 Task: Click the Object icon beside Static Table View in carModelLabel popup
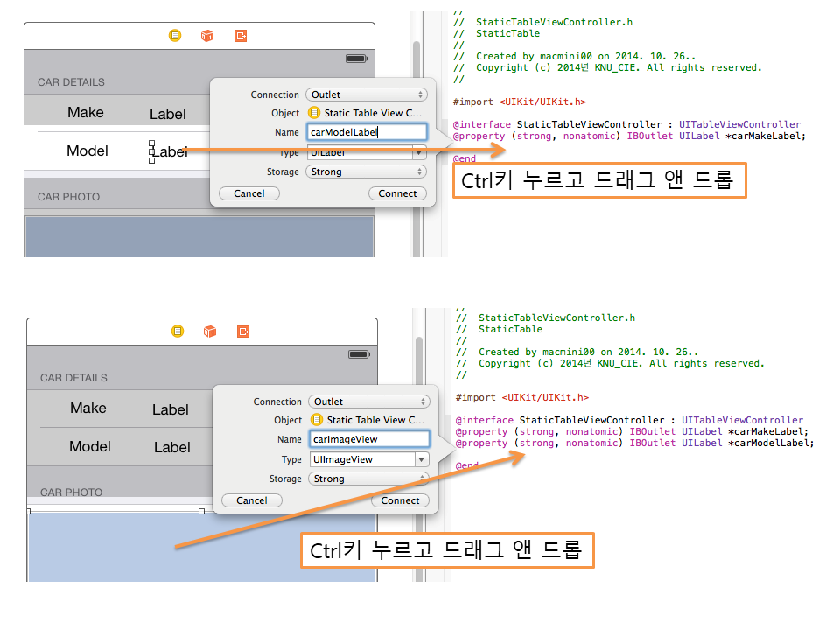point(314,113)
